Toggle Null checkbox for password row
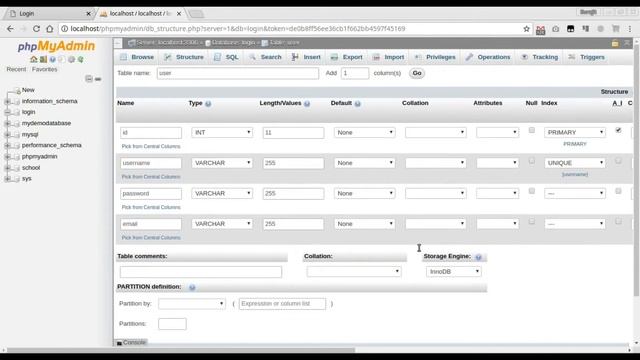 [531, 191]
